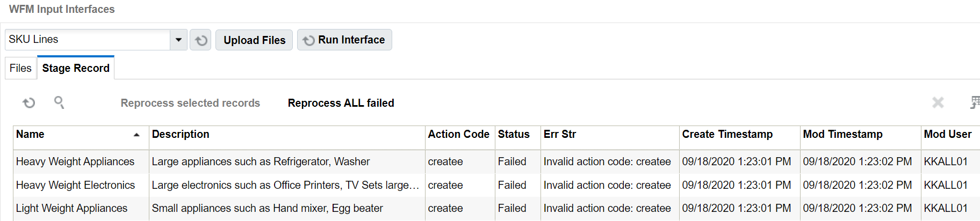Click the SKU Lines combo box field
This screenshot has height=221, width=980.
point(88,40)
